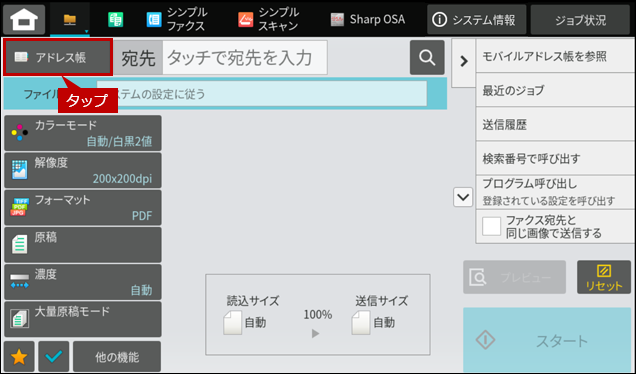Screen dimensions: 636x374
Task: Tap the リセット button
Action: 604,277
